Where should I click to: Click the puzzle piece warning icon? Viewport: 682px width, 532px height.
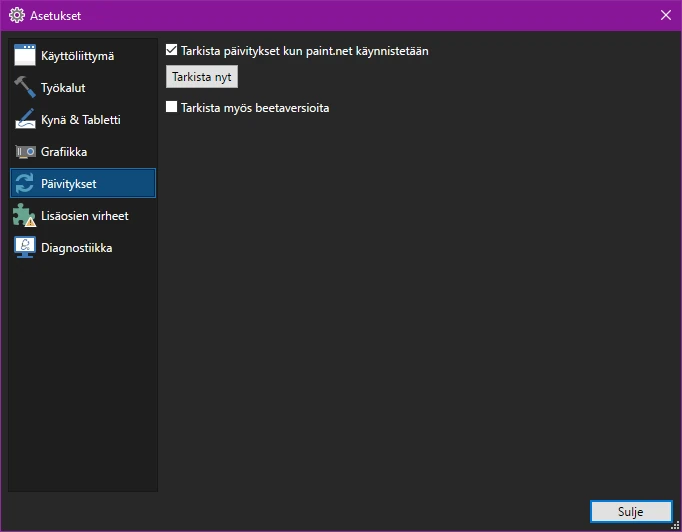[x=25, y=216]
